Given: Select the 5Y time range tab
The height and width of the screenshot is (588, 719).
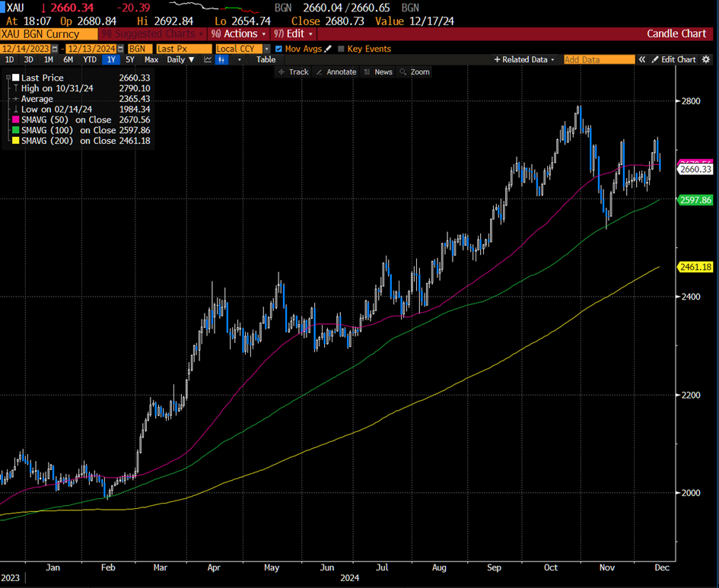Looking at the screenshot, I should [x=130, y=59].
